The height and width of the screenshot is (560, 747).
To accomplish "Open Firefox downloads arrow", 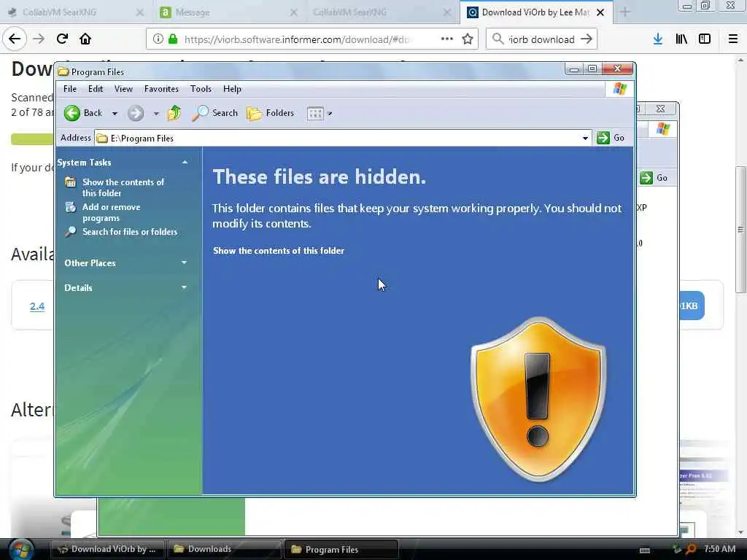I will 658,39.
